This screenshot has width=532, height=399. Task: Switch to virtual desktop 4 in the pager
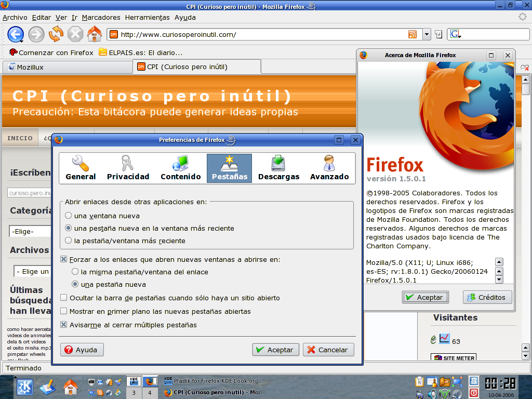pos(150,393)
